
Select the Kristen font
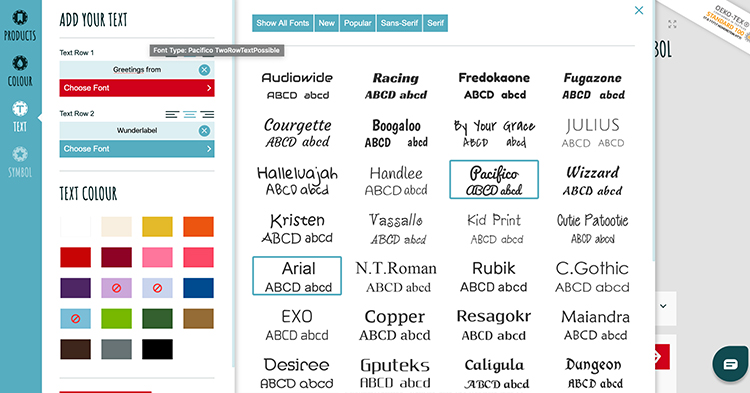[297, 228]
